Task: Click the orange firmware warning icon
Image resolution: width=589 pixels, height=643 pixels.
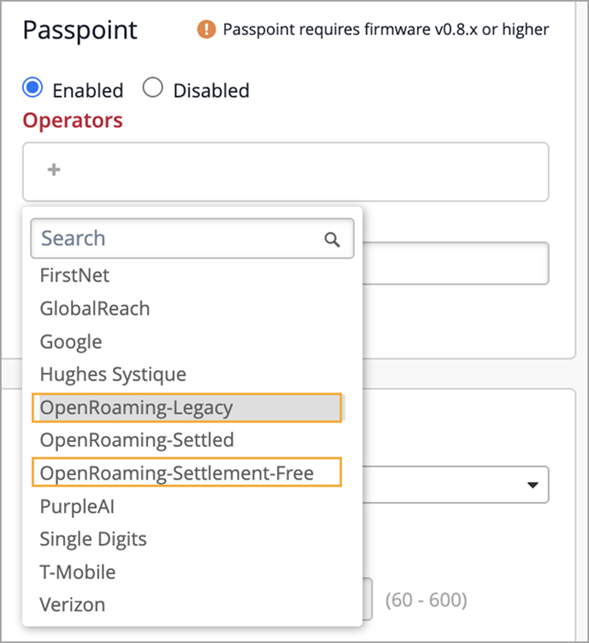Action: [x=206, y=30]
